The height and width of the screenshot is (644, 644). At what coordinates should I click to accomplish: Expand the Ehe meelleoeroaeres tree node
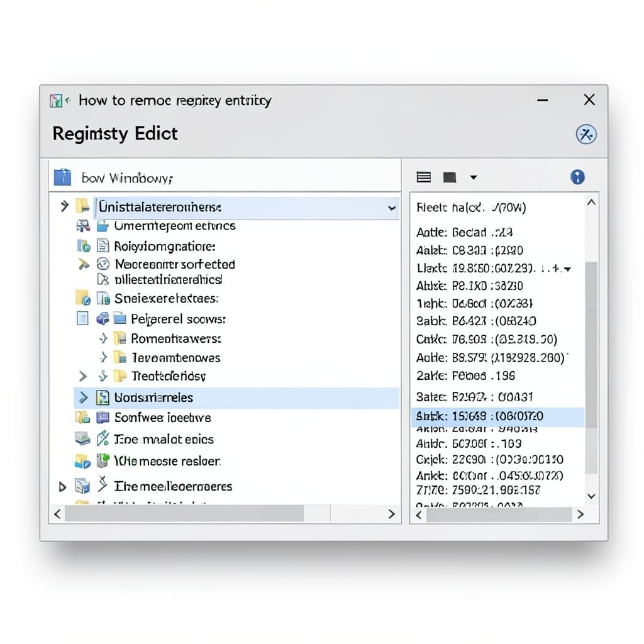(62, 487)
